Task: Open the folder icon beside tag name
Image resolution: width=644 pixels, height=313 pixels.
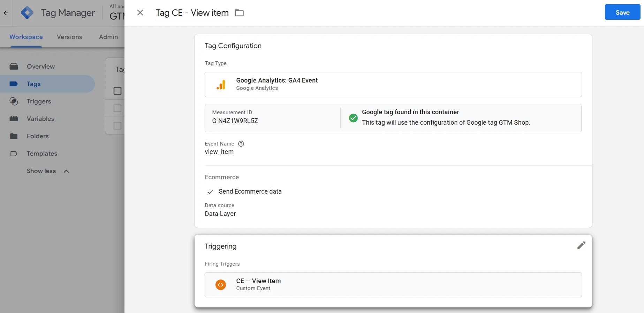Action: 239,13
